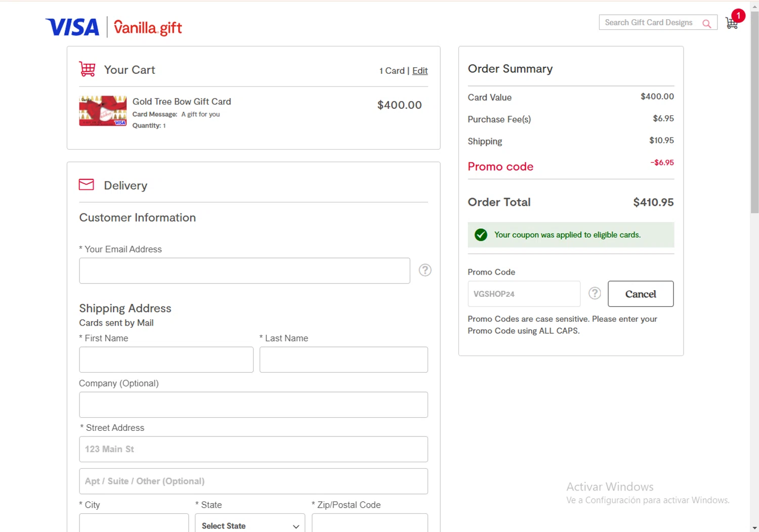Click the Street Address field
The width and height of the screenshot is (759, 532).
coord(253,449)
